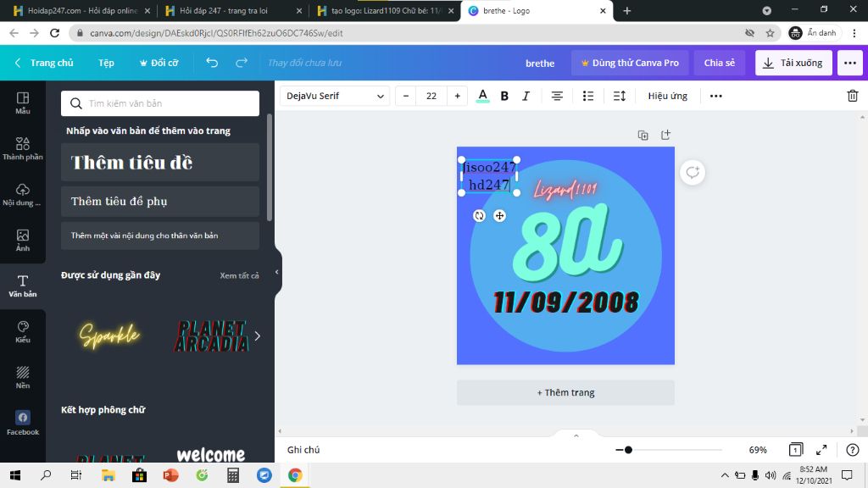This screenshot has width=868, height=488.
Task: Duplicate the page
Action: pyautogui.click(x=643, y=135)
